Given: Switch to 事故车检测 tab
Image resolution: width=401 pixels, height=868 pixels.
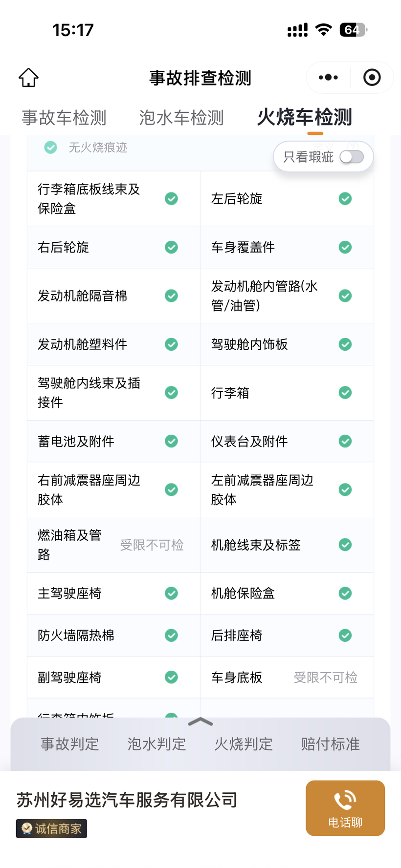Looking at the screenshot, I should click(64, 118).
